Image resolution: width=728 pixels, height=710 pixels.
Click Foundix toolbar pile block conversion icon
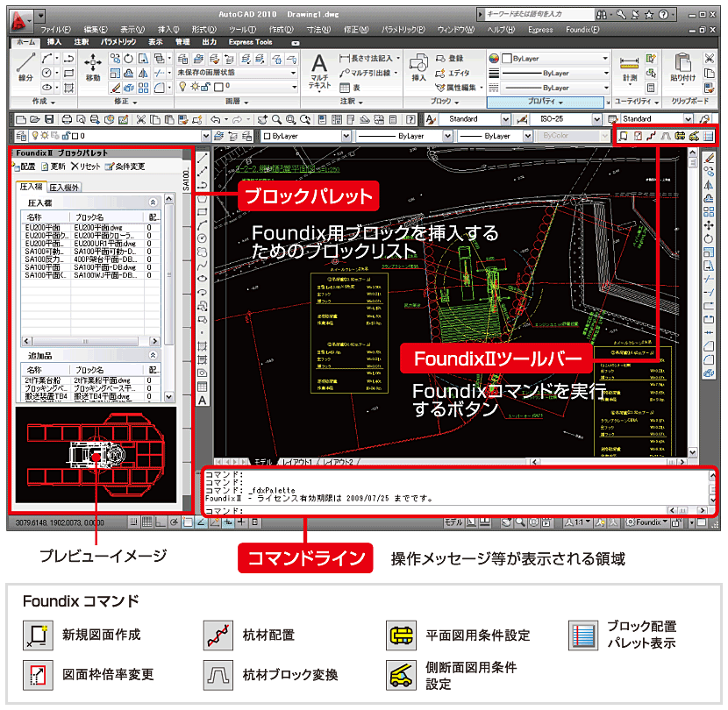(666, 136)
